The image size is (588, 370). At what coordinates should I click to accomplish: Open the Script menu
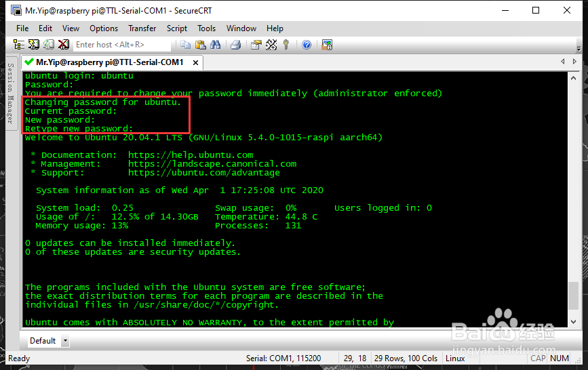pos(177,28)
